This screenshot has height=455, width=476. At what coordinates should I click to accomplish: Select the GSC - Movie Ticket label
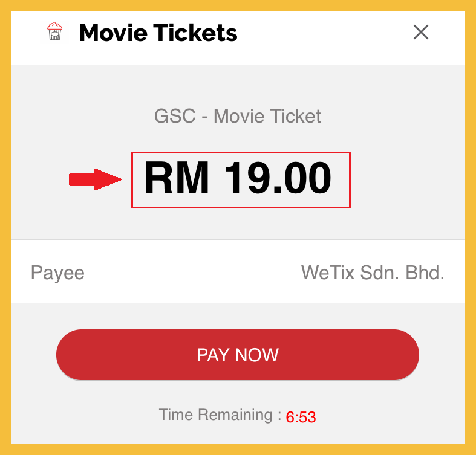(238, 116)
